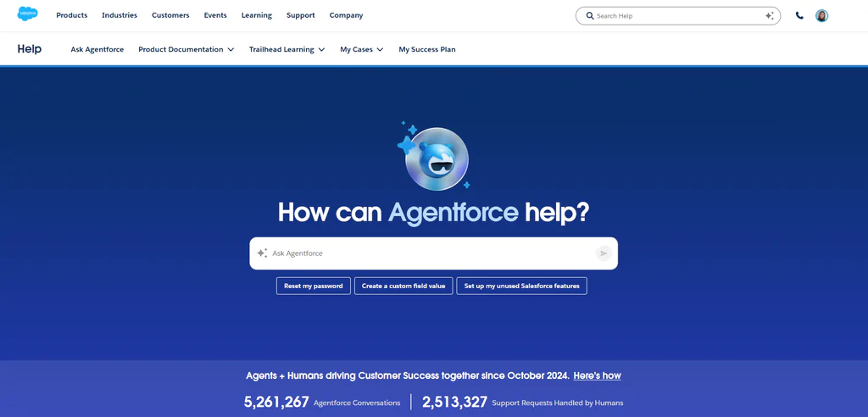Viewport: 868px width, 417px height.
Task: Open the Events menu
Action: click(x=215, y=15)
